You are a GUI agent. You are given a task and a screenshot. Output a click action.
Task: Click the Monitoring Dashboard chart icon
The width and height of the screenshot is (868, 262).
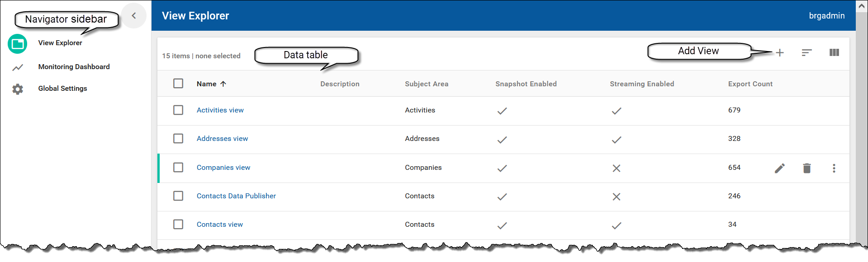coord(18,67)
